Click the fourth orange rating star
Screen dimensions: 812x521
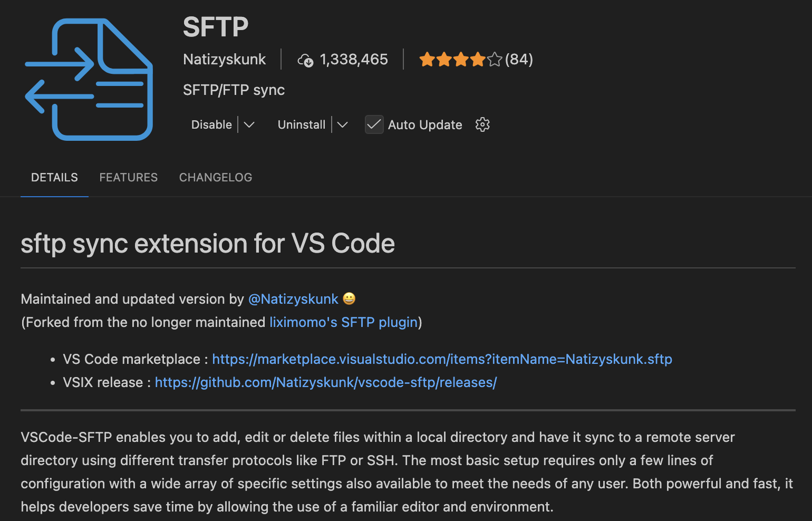tap(478, 60)
